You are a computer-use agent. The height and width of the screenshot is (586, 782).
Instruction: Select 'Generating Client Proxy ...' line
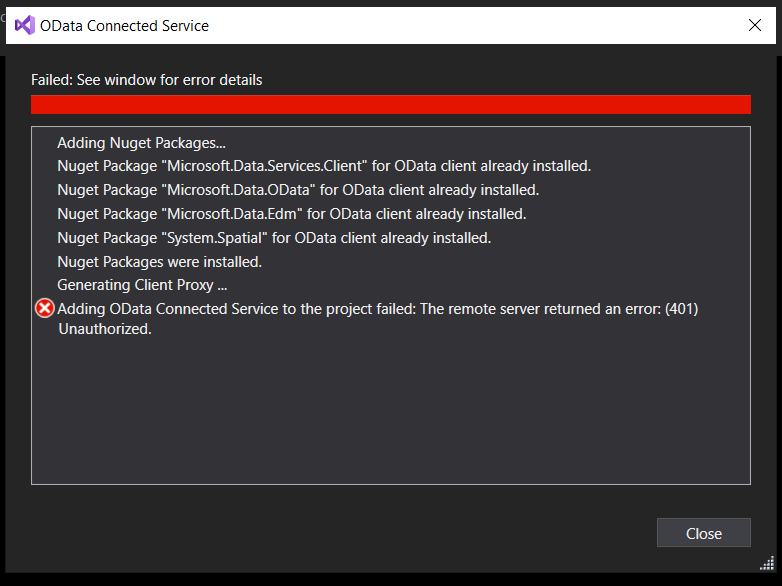point(142,285)
